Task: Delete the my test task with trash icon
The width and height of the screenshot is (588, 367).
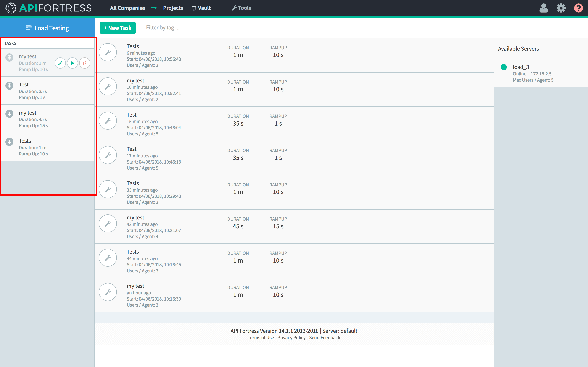Action: point(85,63)
